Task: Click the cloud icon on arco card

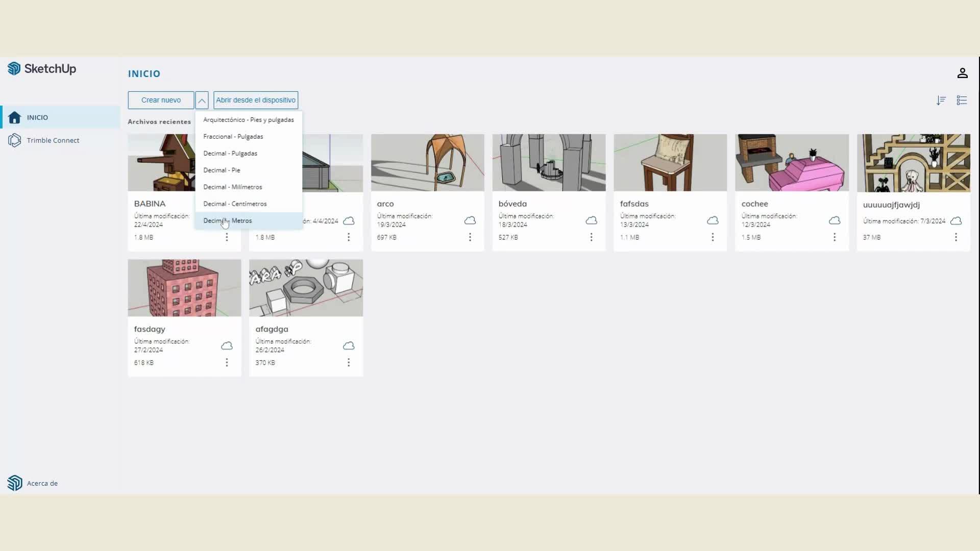Action: [470, 220]
